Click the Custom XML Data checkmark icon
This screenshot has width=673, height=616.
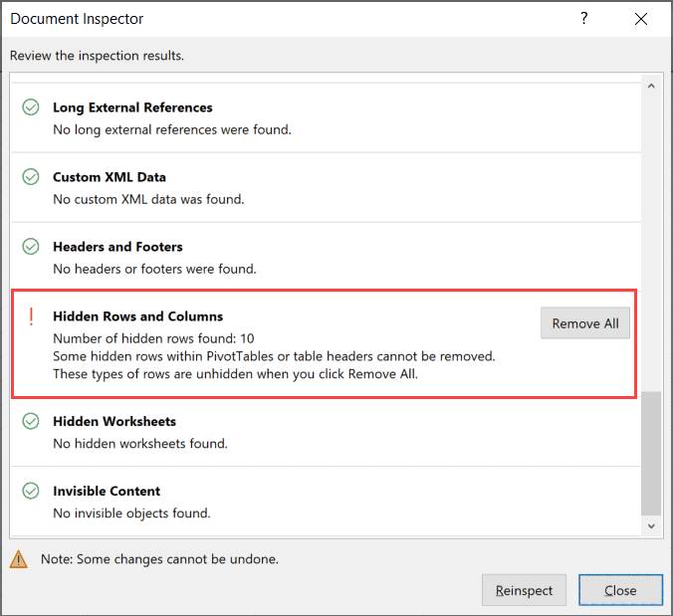click(x=31, y=177)
